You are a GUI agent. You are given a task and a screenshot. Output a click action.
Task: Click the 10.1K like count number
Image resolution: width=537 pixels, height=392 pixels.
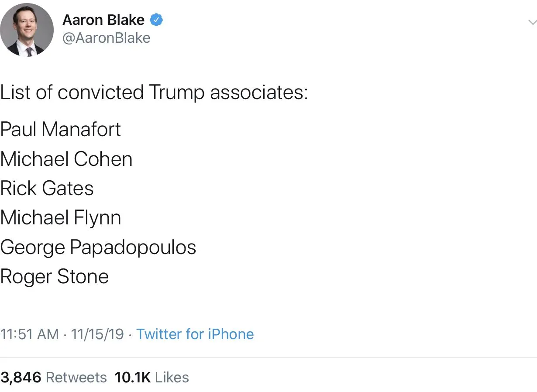(132, 377)
